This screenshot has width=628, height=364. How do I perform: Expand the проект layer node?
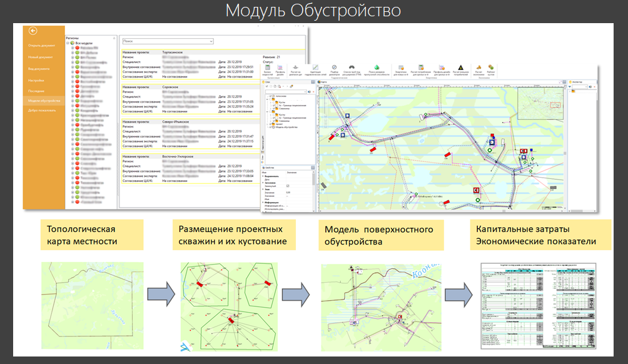point(268,124)
